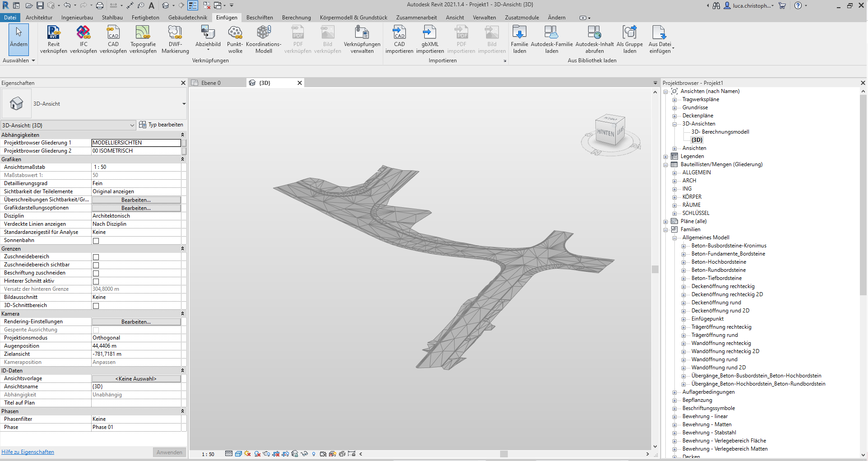Expand the Legenden node

pyautogui.click(x=665, y=157)
